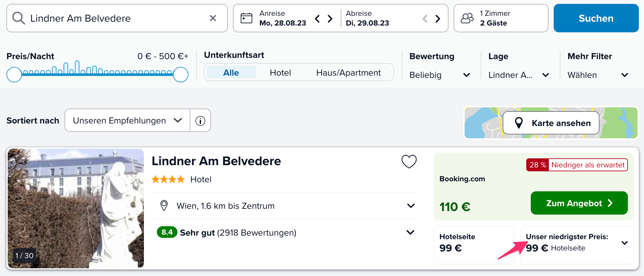The width and height of the screenshot is (644, 276).
Task: Click the maximum price slider handle
Action: click(x=181, y=75)
